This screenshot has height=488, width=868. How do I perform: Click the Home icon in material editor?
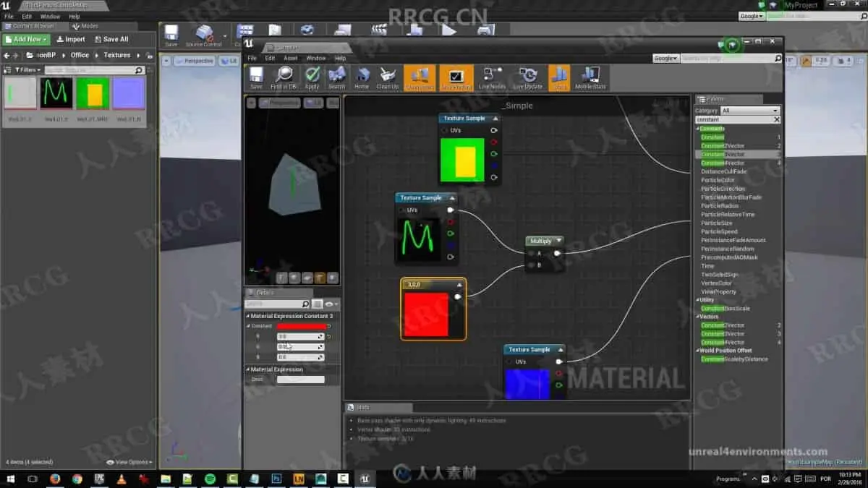click(362, 78)
